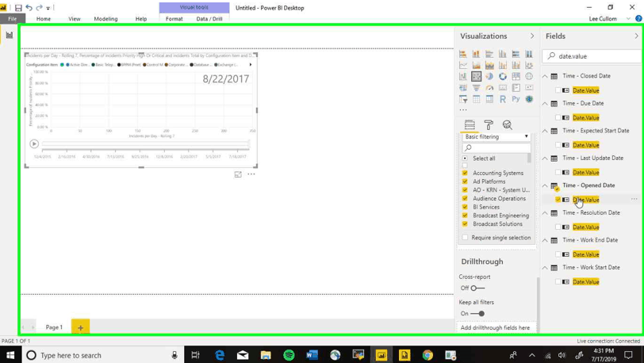Viewport: 644px width, 363px height.
Task: Click the Report view icon in sidebar
Action: coord(9,35)
